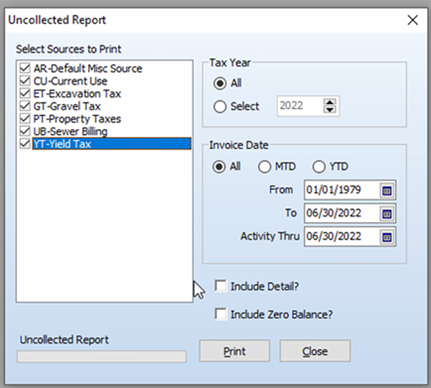Select ET-Excavation Tax row text
The width and height of the screenshot is (431, 388).
pos(77,94)
